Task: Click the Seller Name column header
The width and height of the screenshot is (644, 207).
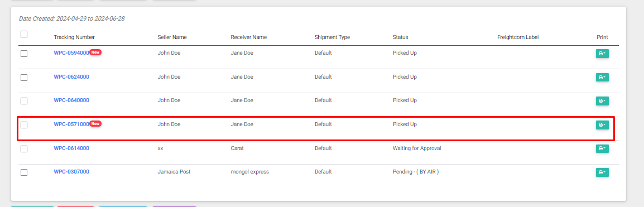Action: tap(172, 37)
